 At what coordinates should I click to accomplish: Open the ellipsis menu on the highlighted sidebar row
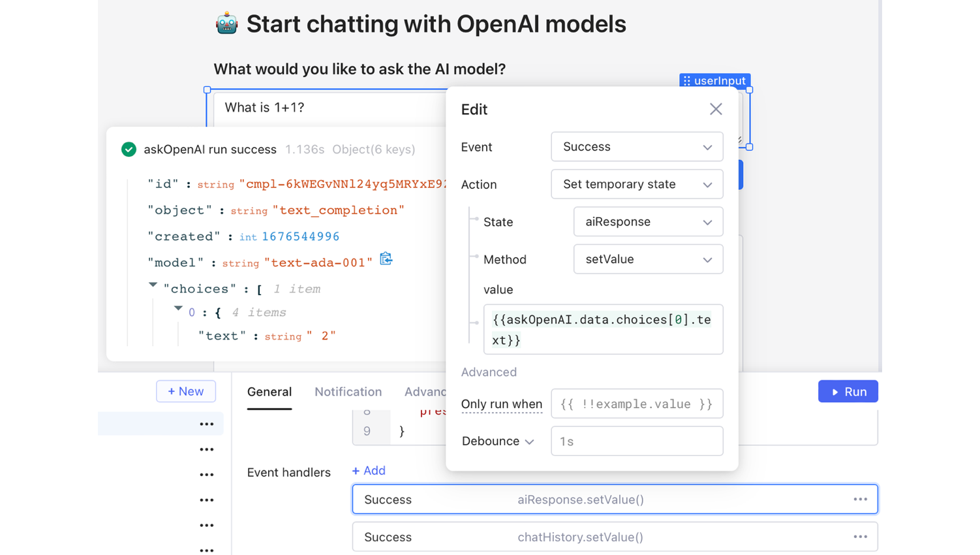206,424
